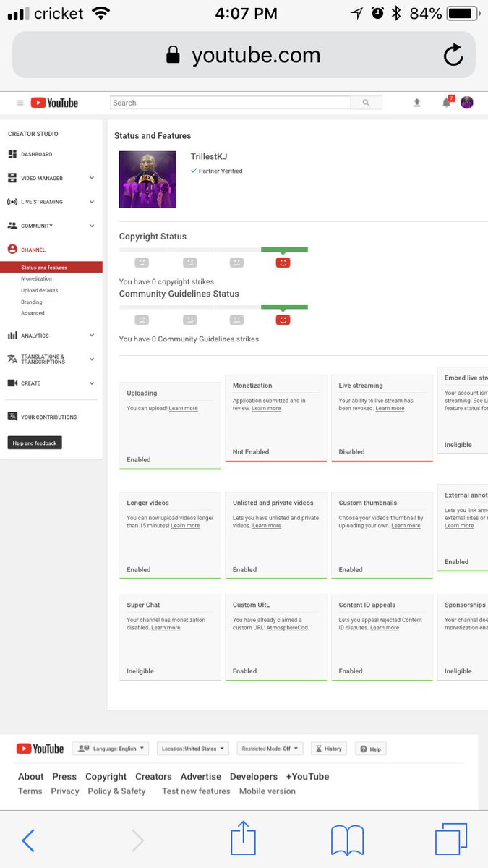Screen dimensions: 488x868
Task: Open the Restricted Mode: Off dropdown
Action: (270, 749)
